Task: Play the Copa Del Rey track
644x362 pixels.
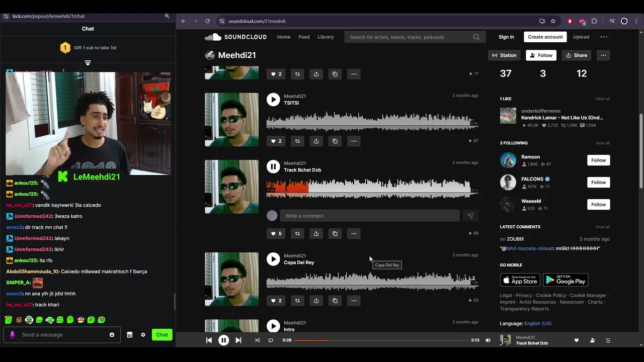Action: tap(273, 259)
